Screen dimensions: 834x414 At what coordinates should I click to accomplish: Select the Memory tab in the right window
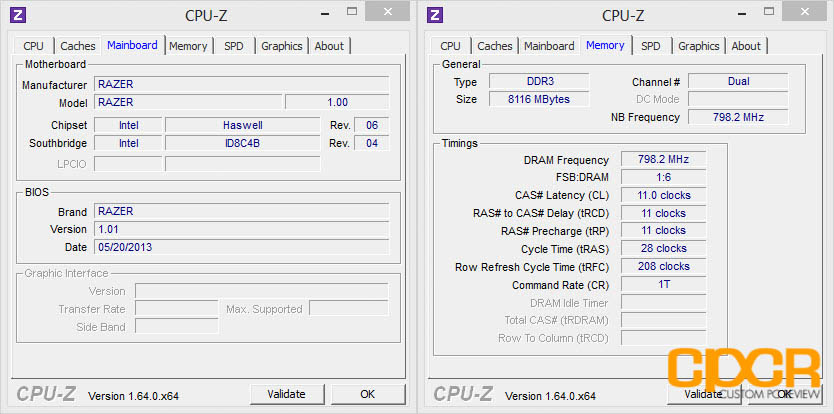(605, 45)
